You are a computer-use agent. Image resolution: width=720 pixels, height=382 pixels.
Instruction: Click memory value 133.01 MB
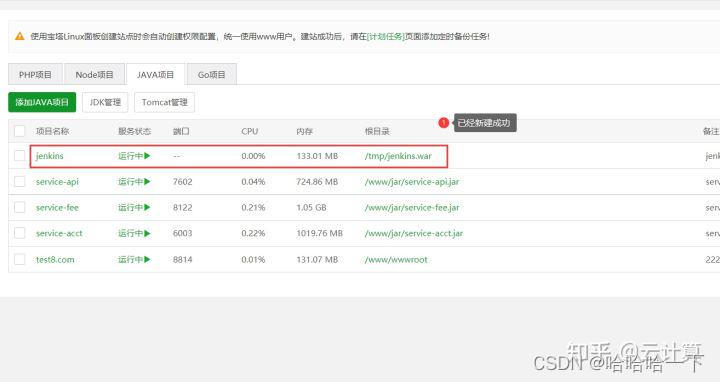(x=317, y=156)
